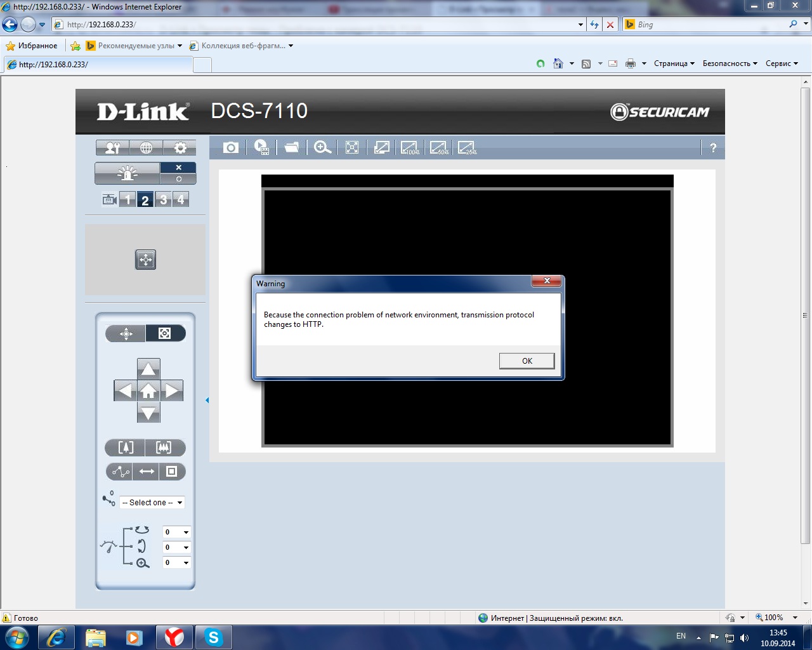Open configuration gear icon
This screenshot has height=650, width=812.
click(180, 147)
